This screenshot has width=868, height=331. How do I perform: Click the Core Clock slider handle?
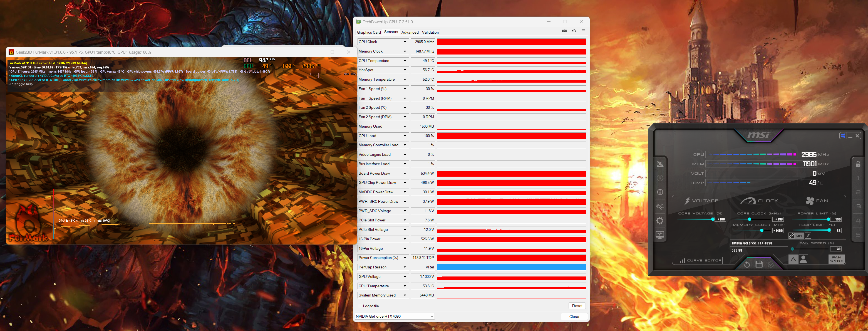tap(749, 219)
